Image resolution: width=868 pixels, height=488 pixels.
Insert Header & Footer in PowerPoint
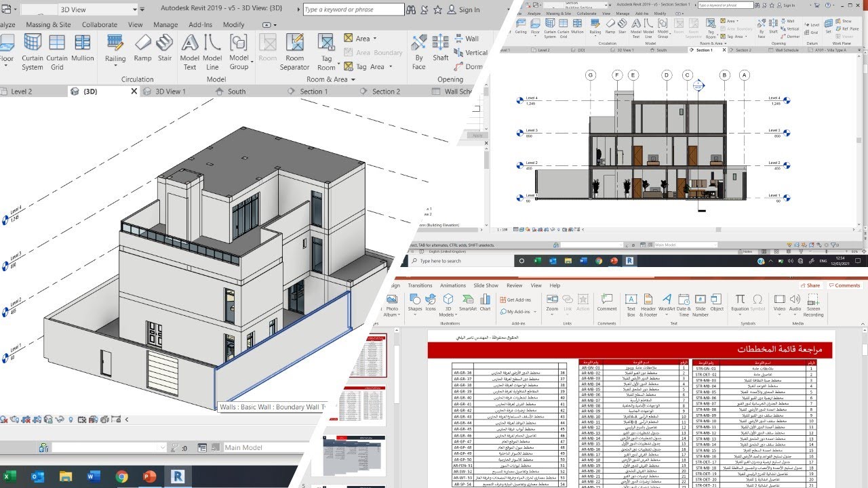tap(649, 304)
